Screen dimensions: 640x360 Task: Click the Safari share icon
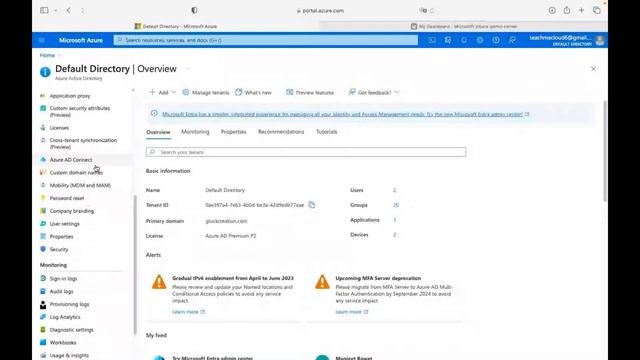pos(567,11)
